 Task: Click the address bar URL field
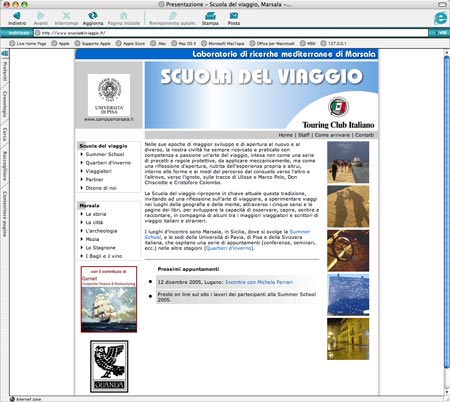coord(231,33)
